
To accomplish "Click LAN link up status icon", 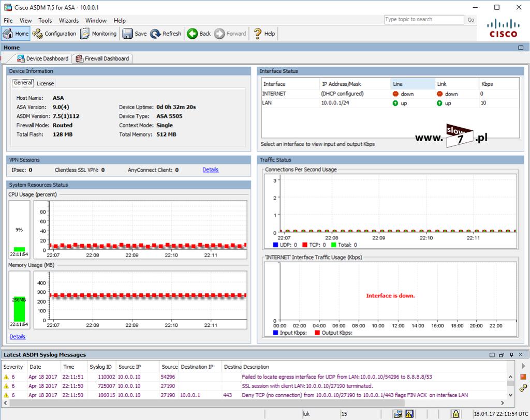I will [x=439, y=103].
